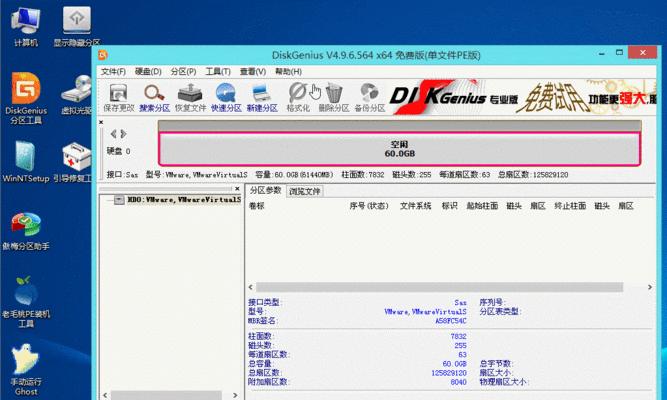Open the WinNTSetup desktop icon
Screen dimensions: 667x400
(x=26, y=162)
